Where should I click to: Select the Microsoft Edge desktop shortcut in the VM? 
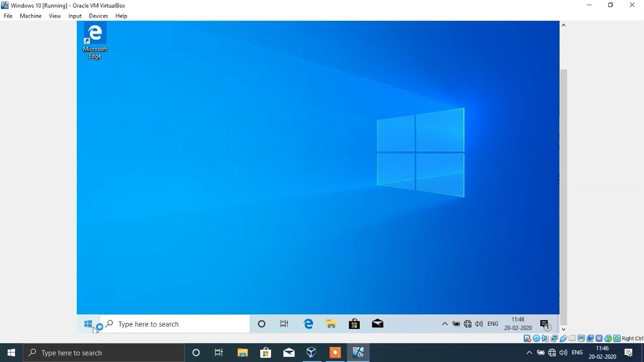[95, 42]
